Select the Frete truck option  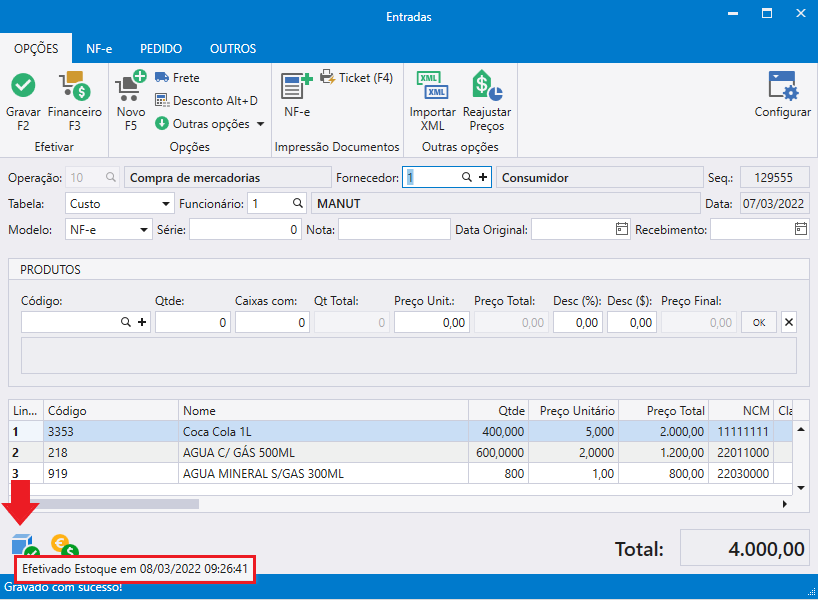coord(177,78)
